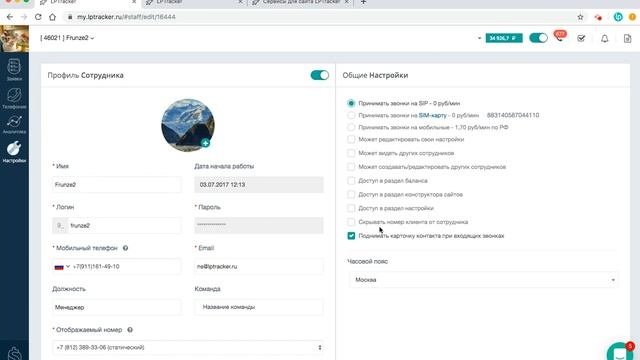Check Может редактировать свои настройки
Viewport: 640px width, 360px height.
(351, 140)
